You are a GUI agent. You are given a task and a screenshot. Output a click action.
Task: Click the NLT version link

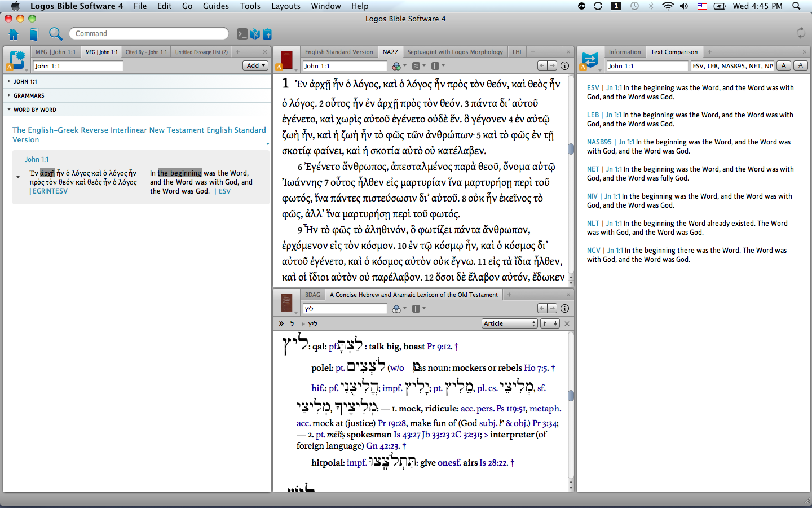point(593,224)
